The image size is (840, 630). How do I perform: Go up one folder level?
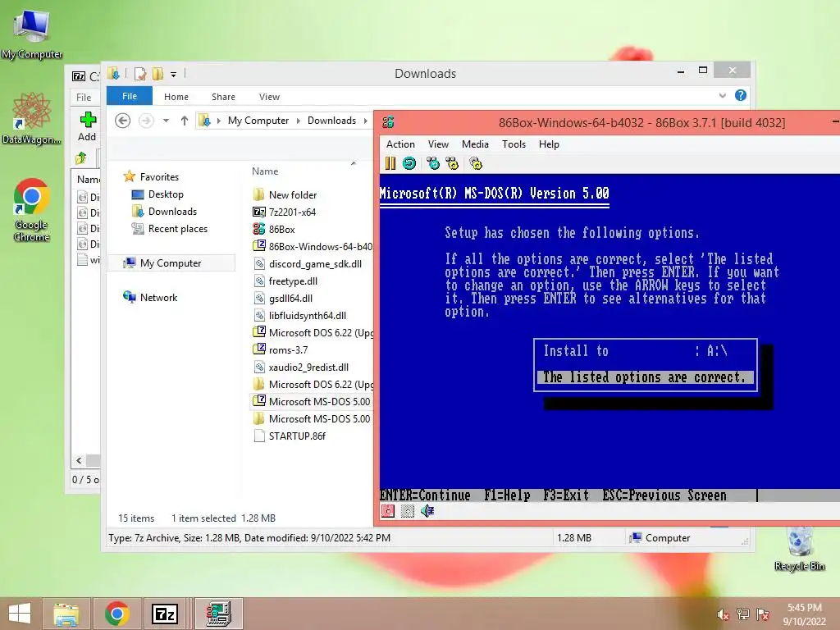pyautogui.click(x=185, y=121)
